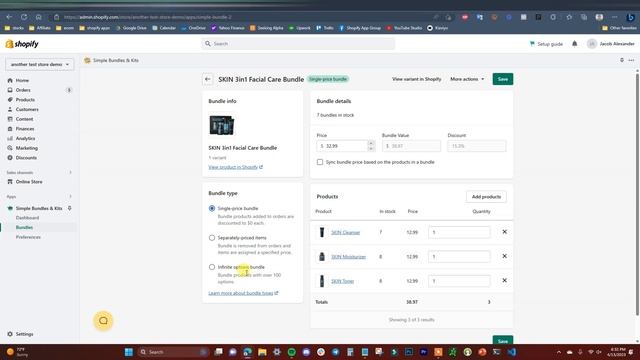Go to Customers section

[x=27, y=109]
